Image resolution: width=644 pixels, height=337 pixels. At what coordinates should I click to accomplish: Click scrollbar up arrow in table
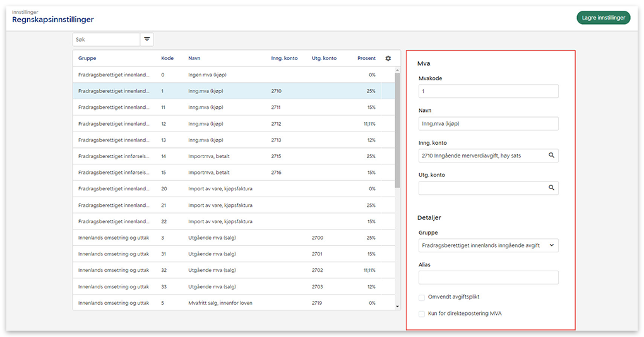pos(397,70)
